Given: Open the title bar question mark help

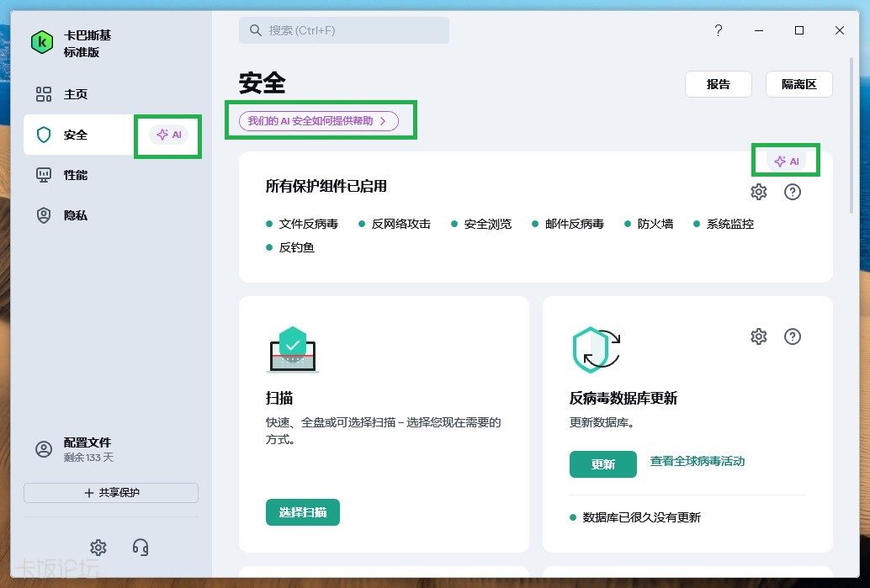Looking at the screenshot, I should pos(719,30).
